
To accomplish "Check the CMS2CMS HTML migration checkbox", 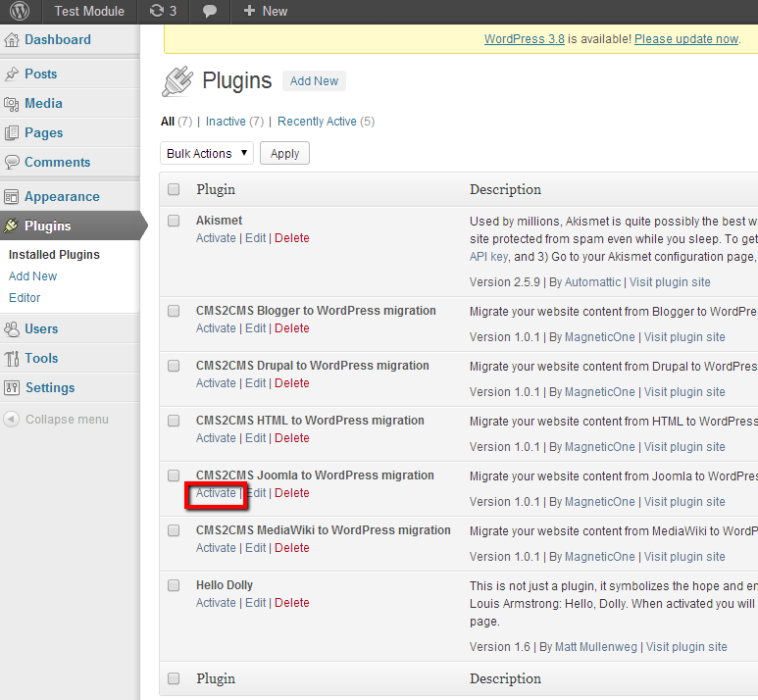I will 174,421.
